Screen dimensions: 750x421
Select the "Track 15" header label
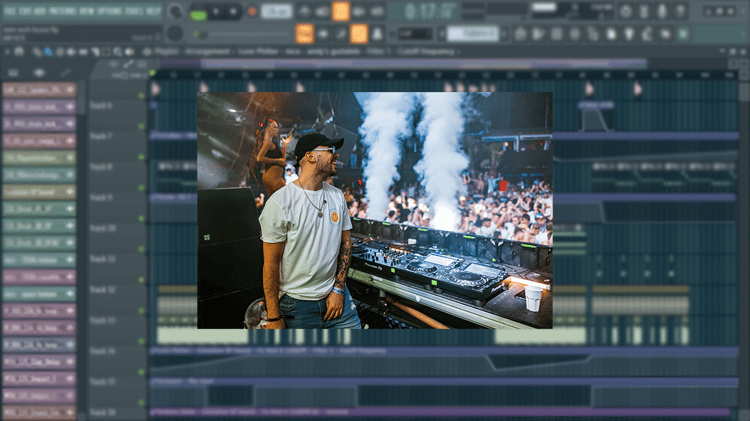coord(102,381)
